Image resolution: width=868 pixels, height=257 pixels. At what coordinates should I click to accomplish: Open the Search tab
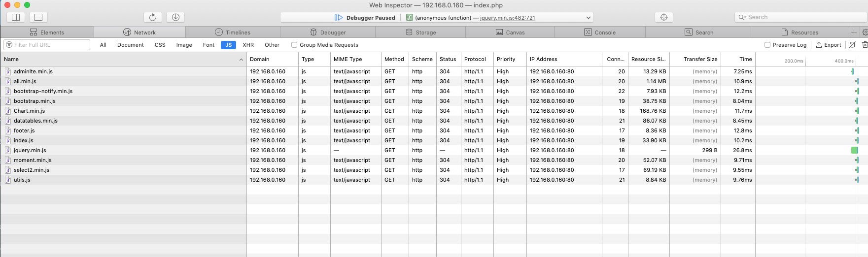[x=698, y=32]
